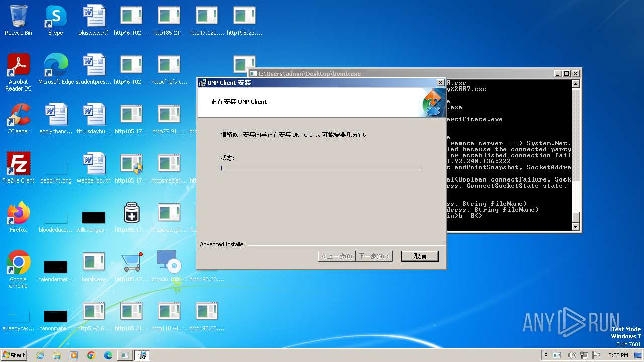Close the bomb.exe console window

[575, 74]
